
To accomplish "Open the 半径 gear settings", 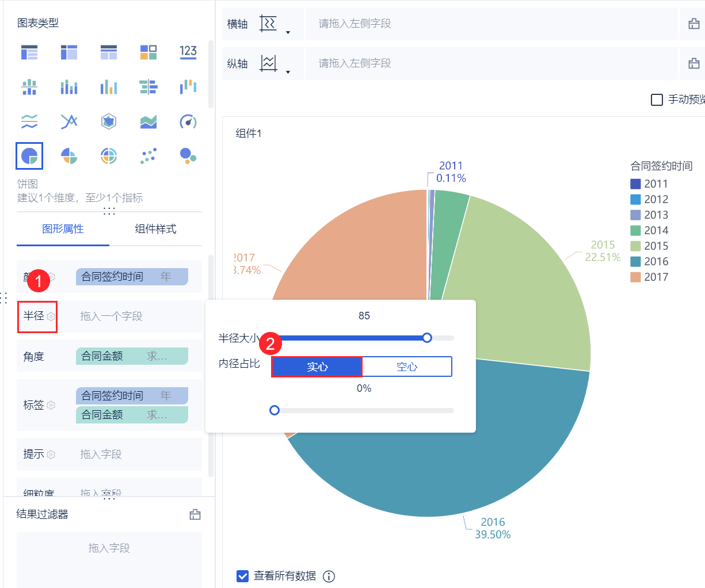I will [51, 316].
